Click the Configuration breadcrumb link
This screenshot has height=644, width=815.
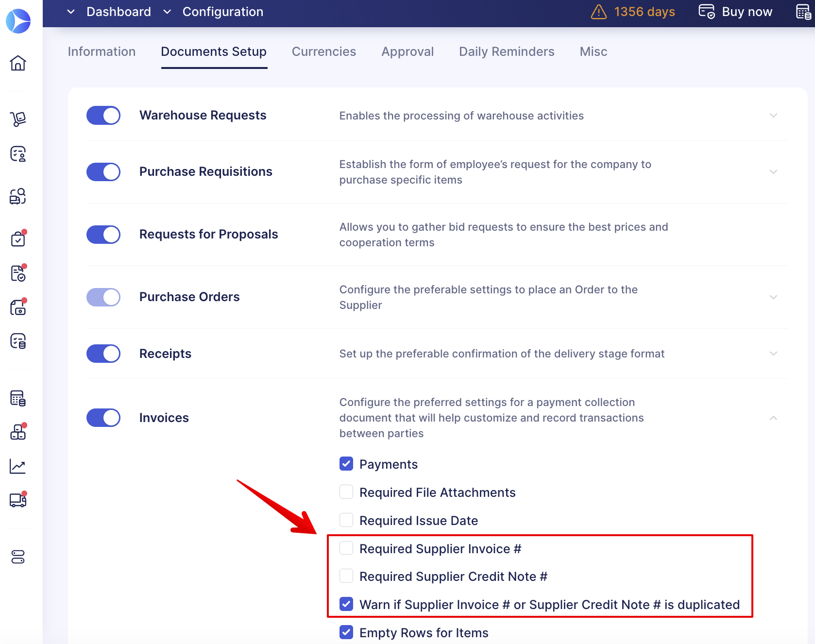(x=223, y=12)
